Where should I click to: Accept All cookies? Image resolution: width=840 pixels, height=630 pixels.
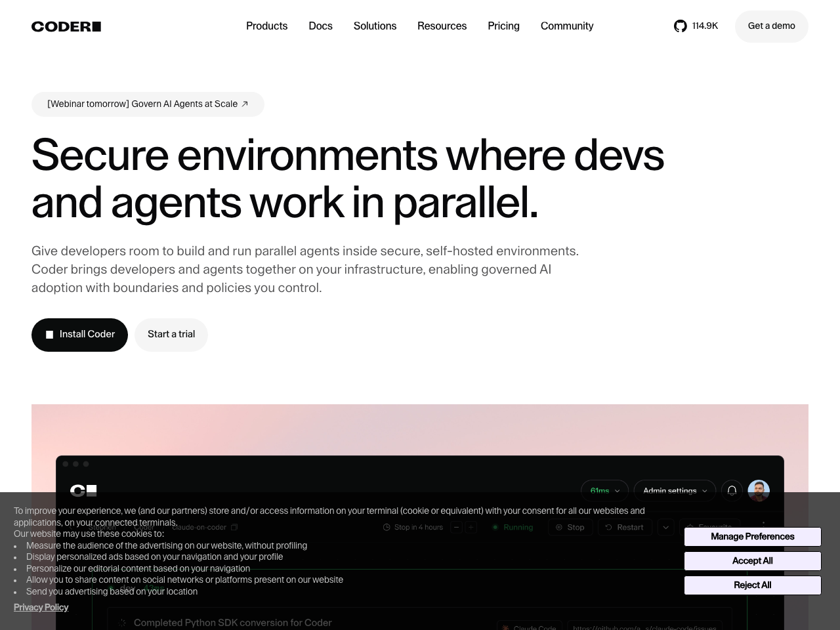point(752,561)
